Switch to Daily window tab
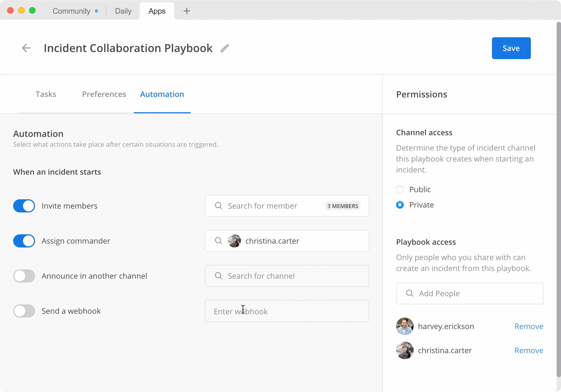The width and height of the screenshot is (561, 392). click(123, 11)
